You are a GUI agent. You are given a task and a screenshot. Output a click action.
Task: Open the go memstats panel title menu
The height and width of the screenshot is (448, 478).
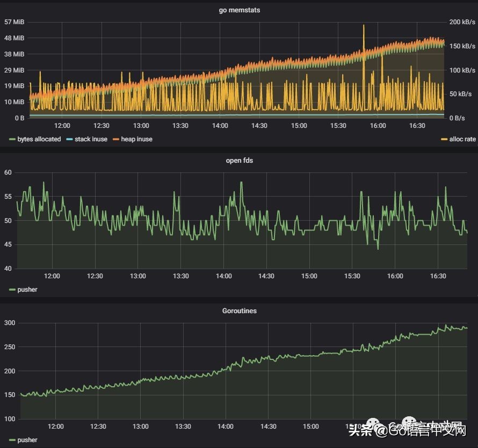tap(239, 10)
